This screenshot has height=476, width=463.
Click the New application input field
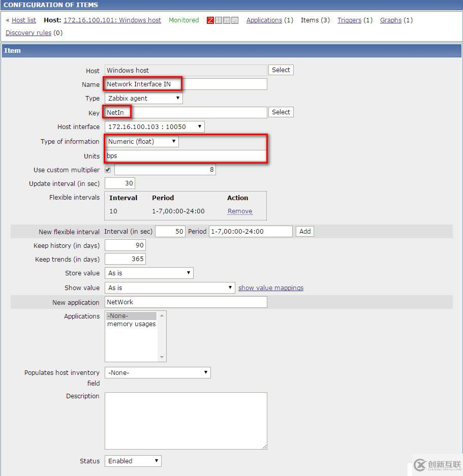click(x=186, y=302)
